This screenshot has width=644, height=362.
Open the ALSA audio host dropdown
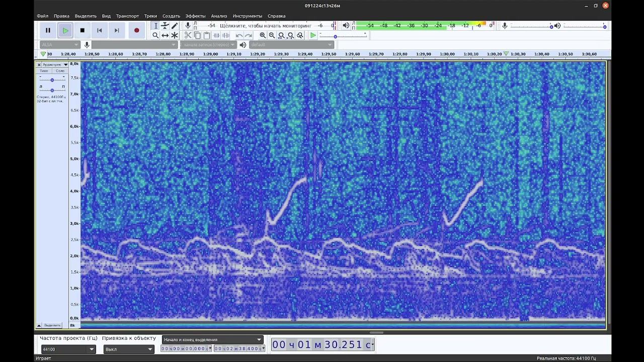60,45
